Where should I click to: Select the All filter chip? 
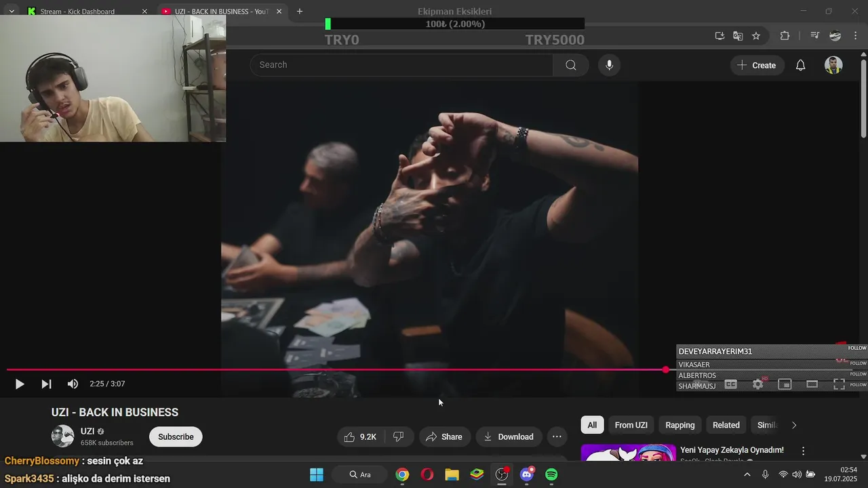coord(592,425)
